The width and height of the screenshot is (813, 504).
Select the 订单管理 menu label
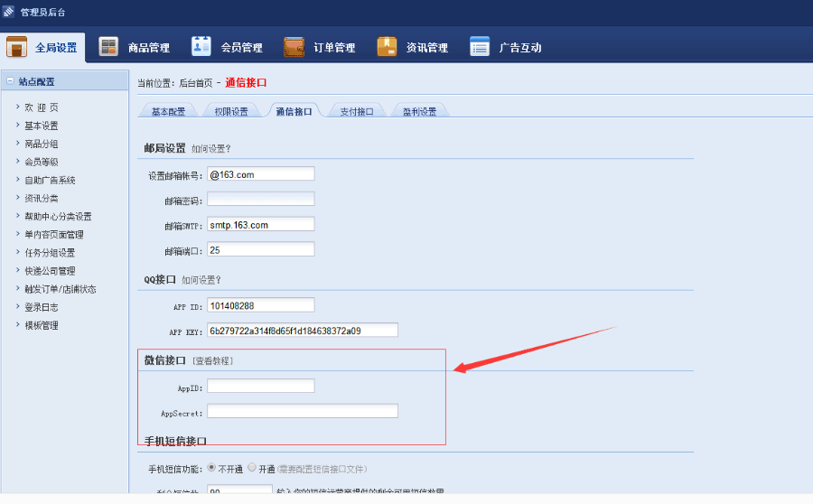pos(334,48)
